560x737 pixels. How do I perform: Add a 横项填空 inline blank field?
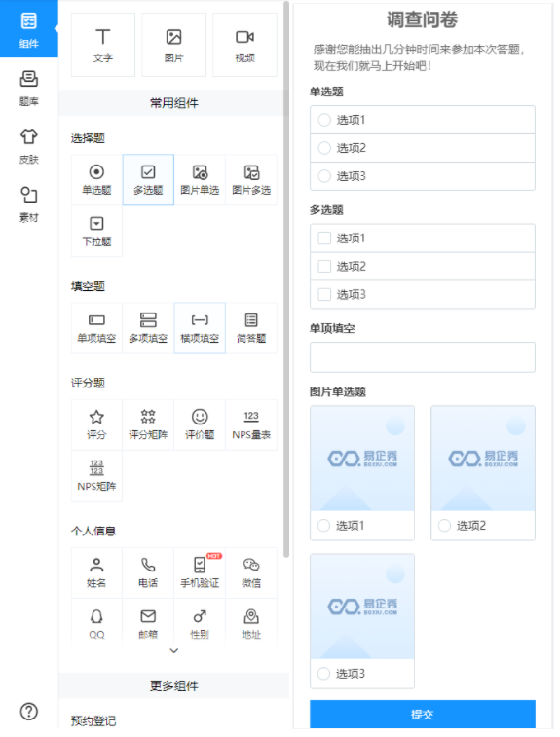pos(200,328)
